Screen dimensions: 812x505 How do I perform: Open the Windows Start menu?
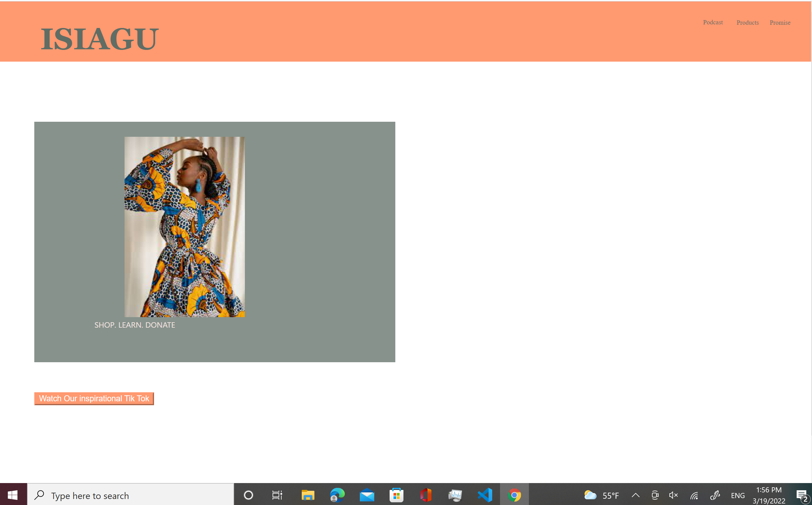click(x=13, y=495)
